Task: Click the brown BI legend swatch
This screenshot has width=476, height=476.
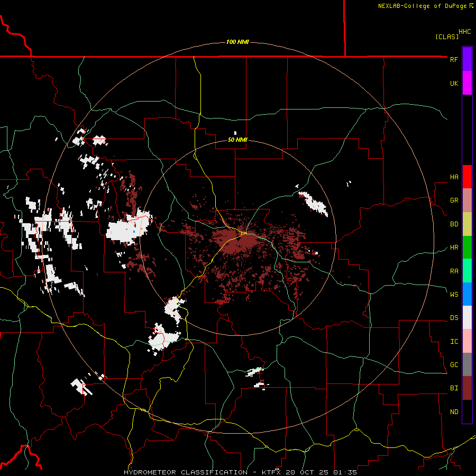Action: 467,388
